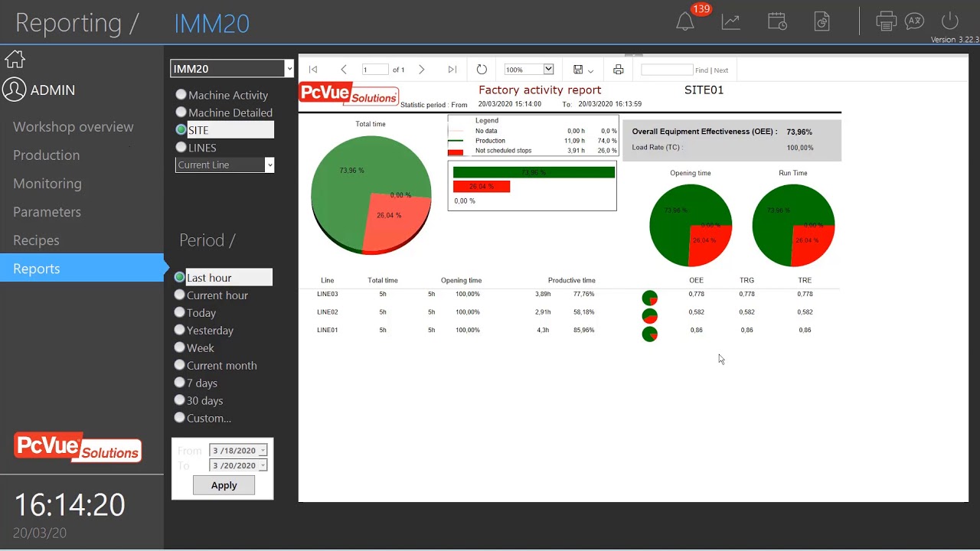The width and height of the screenshot is (980, 551).
Task: Open the alarm notifications bell
Action: pyautogui.click(x=685, y=21)
